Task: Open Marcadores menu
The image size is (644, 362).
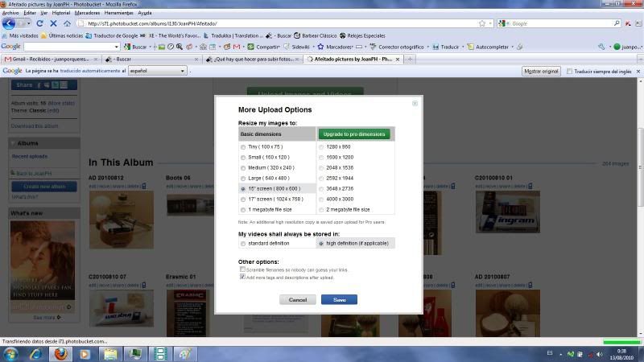Action: [87, 13]
